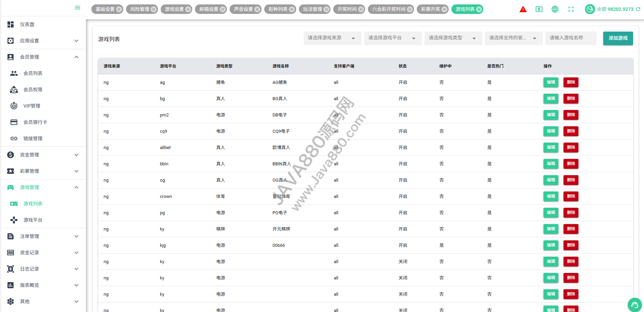Screen dimensions: 644x312
Task: Click the 会员权限 icon
Action: [14, 90]
